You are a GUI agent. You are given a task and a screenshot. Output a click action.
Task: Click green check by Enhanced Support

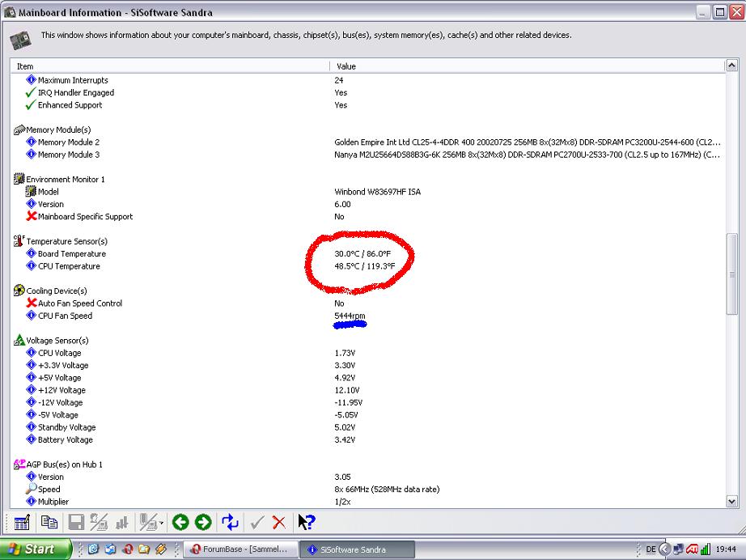point(31,104)
